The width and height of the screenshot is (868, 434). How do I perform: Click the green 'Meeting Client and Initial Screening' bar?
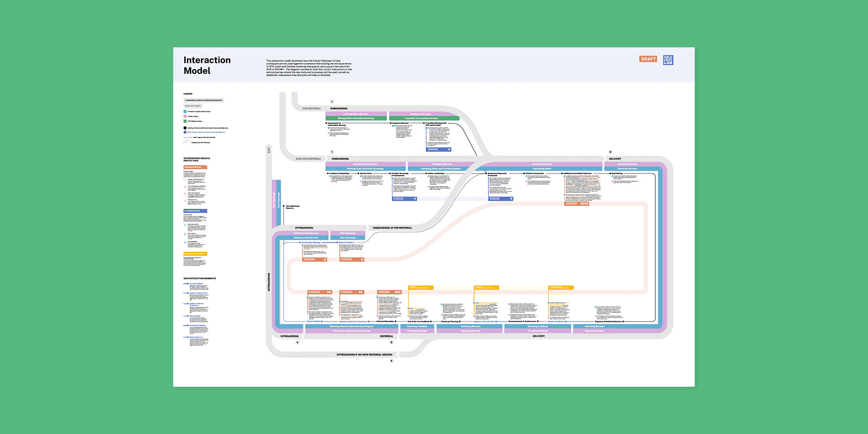click(x=356, y=118)
